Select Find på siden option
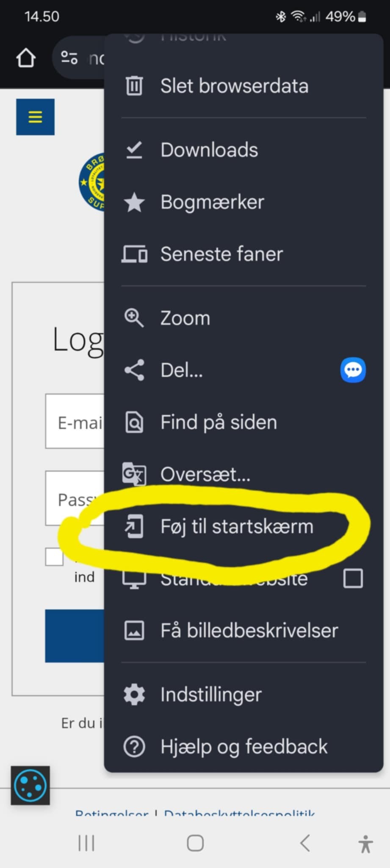This screenshot has width=390, height=868. [x=243, y=423]
